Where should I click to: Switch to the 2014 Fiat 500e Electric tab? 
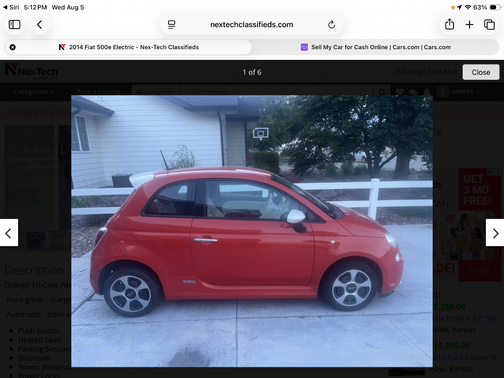tap(128, 47)
